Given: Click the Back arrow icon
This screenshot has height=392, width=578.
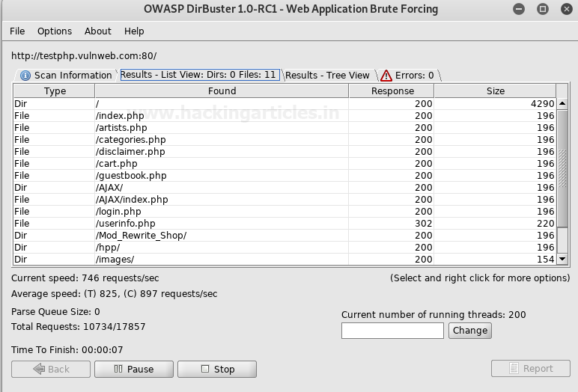Looking at the screenshot, I should 39,369.
